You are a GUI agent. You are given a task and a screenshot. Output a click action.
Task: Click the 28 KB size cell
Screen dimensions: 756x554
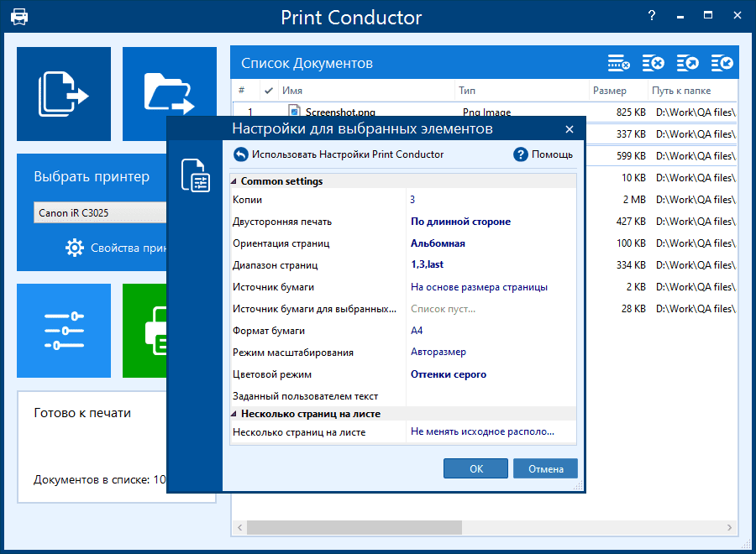coord(633,308)
